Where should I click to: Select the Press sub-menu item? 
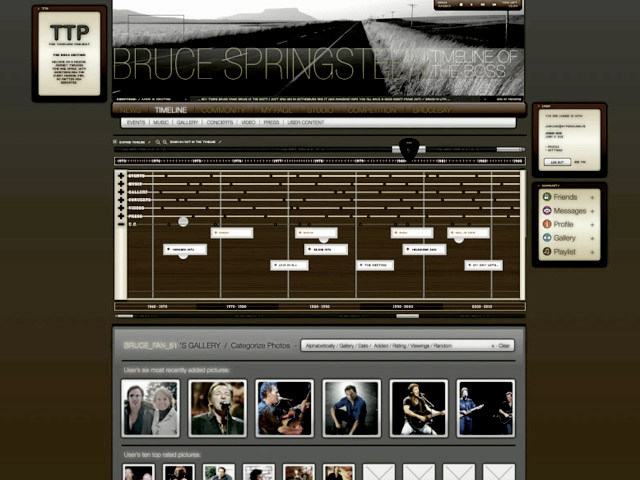click(271, 122)
